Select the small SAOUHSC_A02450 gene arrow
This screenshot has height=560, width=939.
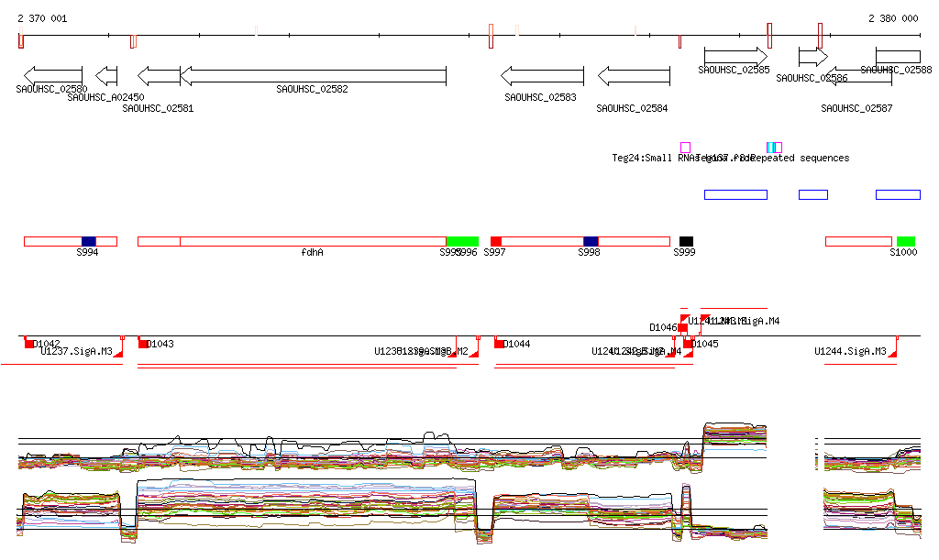(x=106, y=75)
